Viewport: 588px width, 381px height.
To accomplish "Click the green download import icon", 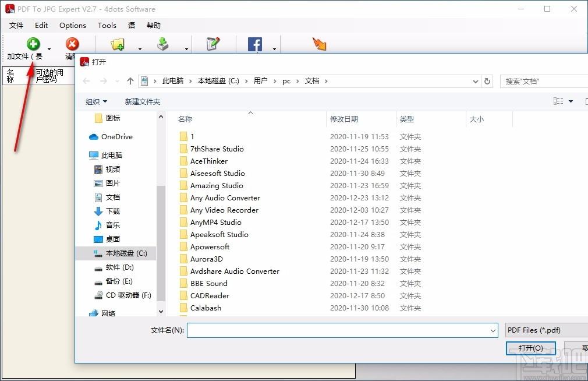I will click(163, 44).
